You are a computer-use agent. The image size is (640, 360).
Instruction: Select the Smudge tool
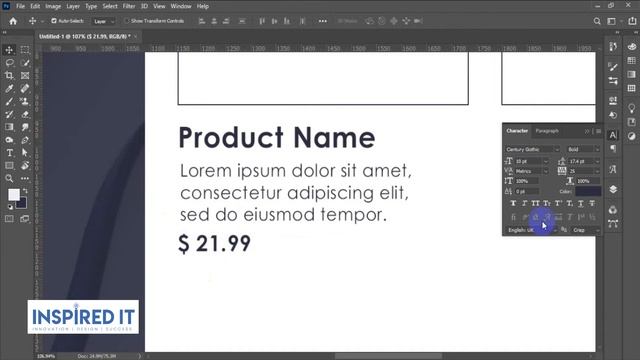[x=25, y=127]
